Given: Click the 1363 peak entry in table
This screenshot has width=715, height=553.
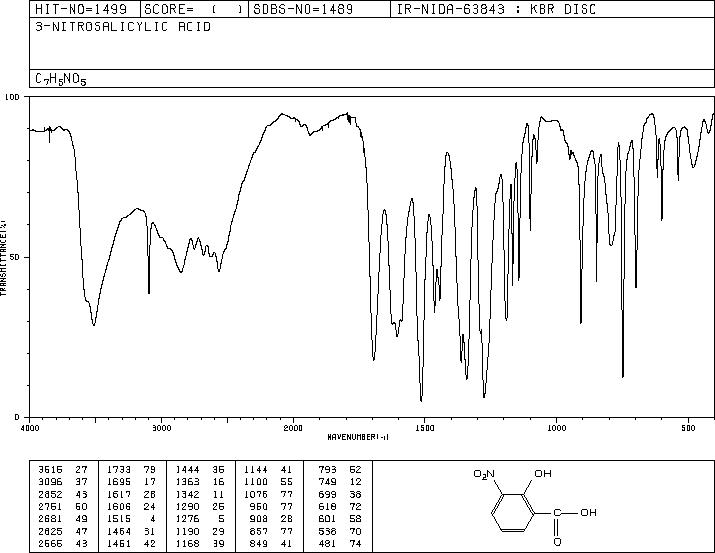Looking at the screenshot, I should (200, 482).
